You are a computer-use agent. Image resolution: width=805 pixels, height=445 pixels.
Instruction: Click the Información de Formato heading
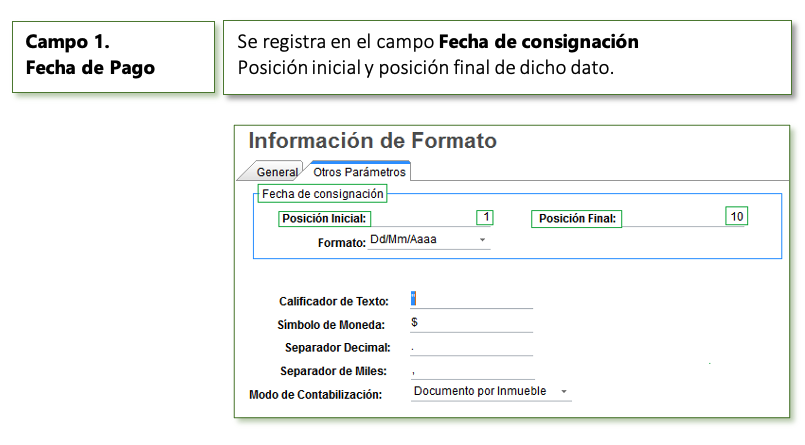coord(372,141)
